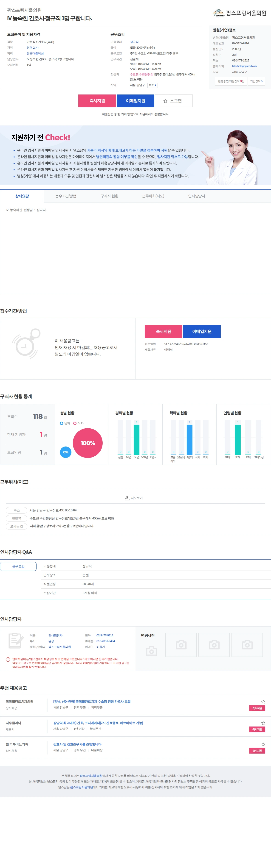This screenshot has height=868, width=271.
Task: Click the 수도권 수인분당선 subway link
Action: point(141,75)
